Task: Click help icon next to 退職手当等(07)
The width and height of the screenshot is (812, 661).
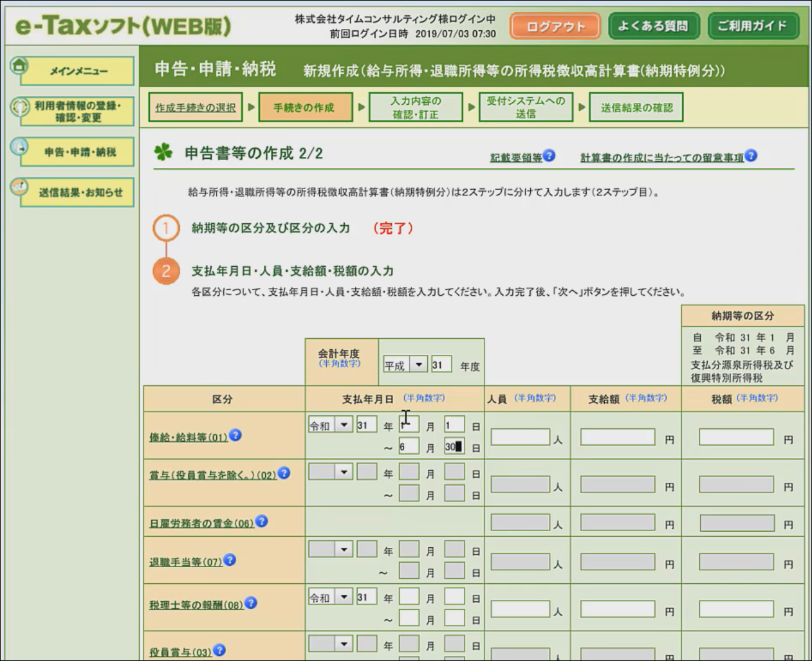Action: tap(230, 560)
